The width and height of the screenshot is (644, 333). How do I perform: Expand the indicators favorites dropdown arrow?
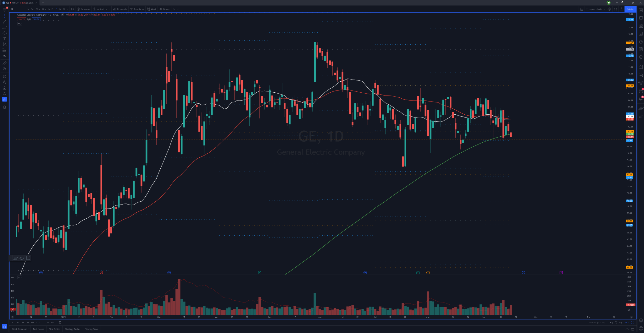110,9
